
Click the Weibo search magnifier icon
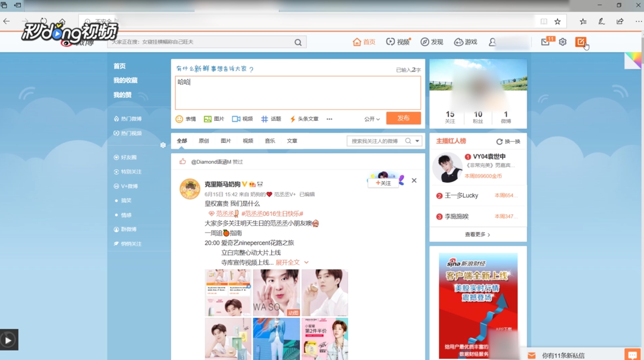pyautogui.click(x=298, y=42)
